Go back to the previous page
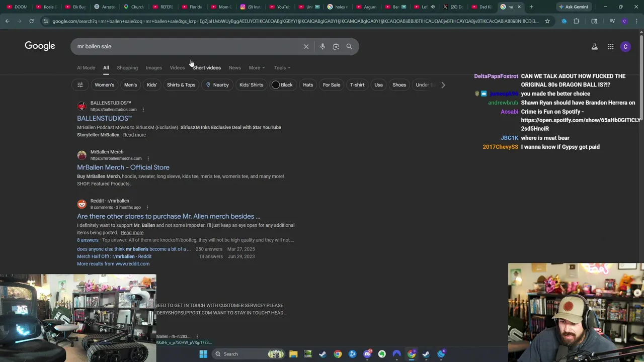This screenshot has width=644, height=362. pos(7,21)
